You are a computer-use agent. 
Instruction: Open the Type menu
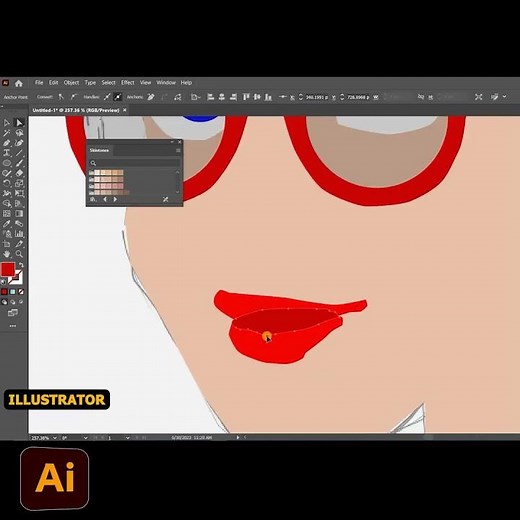pyautogui.click(x=90, y=83)
